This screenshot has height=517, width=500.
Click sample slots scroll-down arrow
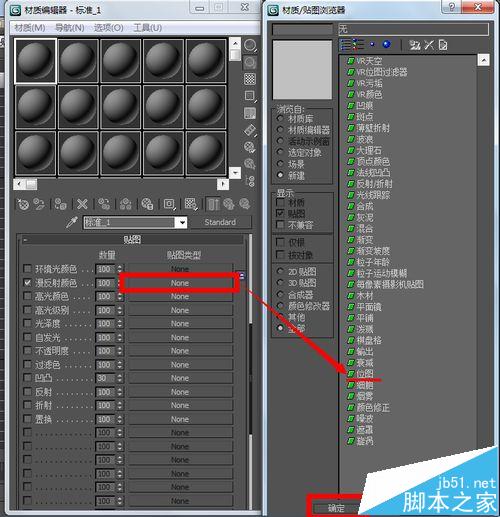tap(235, 173)
